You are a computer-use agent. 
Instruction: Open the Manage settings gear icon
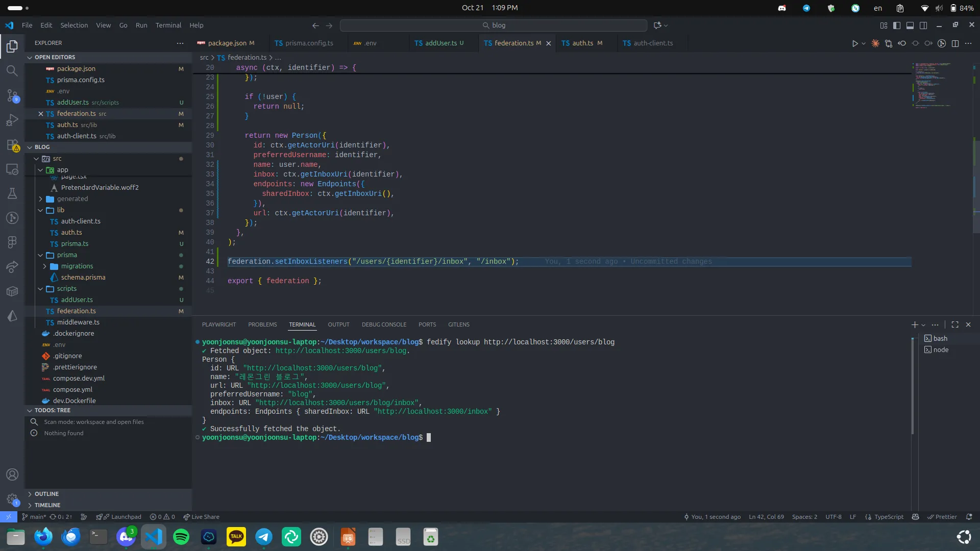point(12,499)
